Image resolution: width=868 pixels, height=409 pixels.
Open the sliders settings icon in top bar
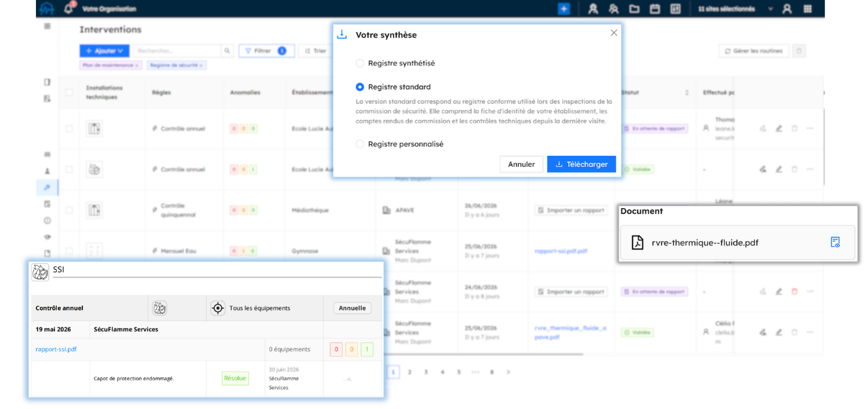point(676,9)
